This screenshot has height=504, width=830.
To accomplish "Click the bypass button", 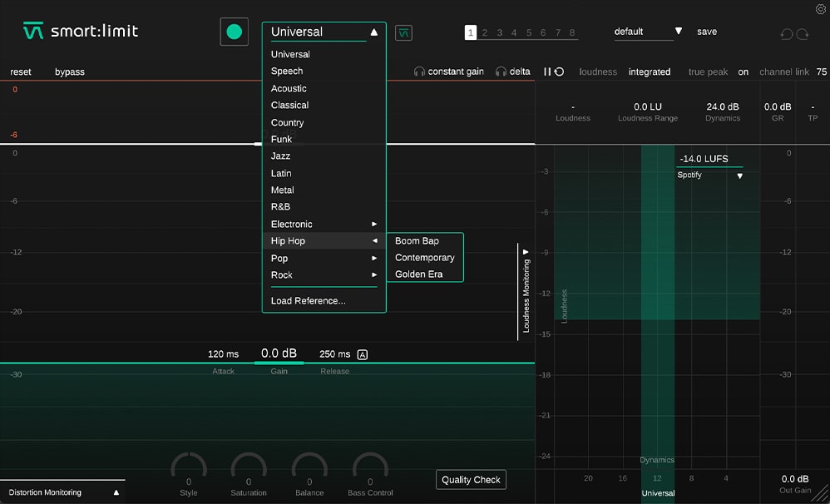I will 70,72.
